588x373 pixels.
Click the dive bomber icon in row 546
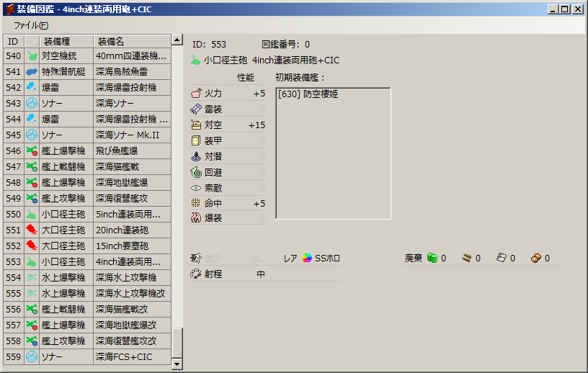point(32,150)
